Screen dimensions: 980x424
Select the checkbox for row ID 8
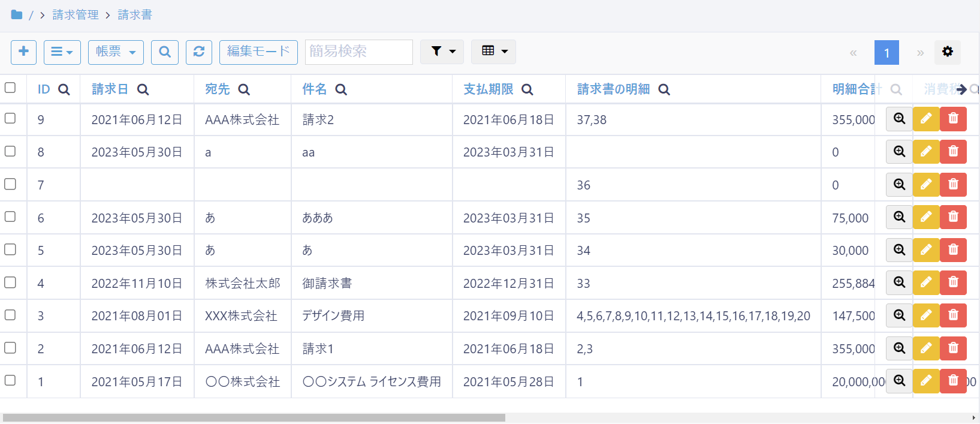pyautogui.click(x=10, y=151)
